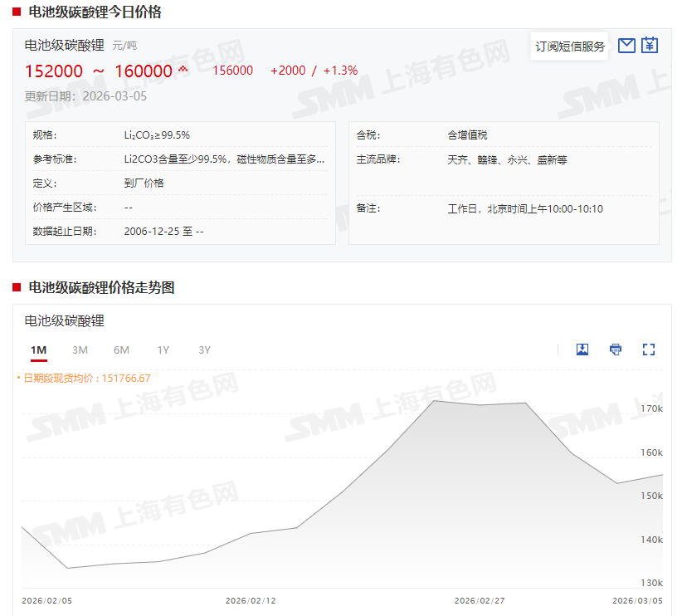This screenshot has width=682, height=616.
Task: Click the chart peak above 170k
Action: click(x=435, y=401)
